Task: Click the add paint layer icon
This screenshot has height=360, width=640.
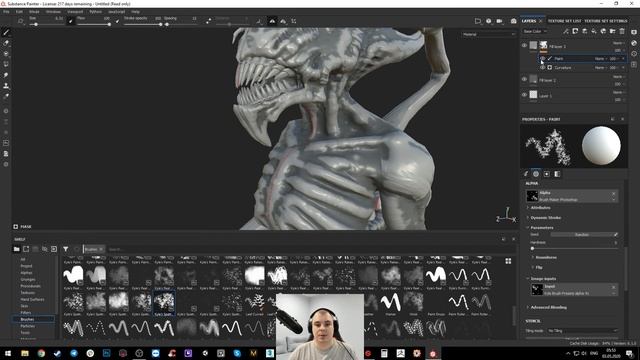Action: pyautogui.click(x=584, y=31)
